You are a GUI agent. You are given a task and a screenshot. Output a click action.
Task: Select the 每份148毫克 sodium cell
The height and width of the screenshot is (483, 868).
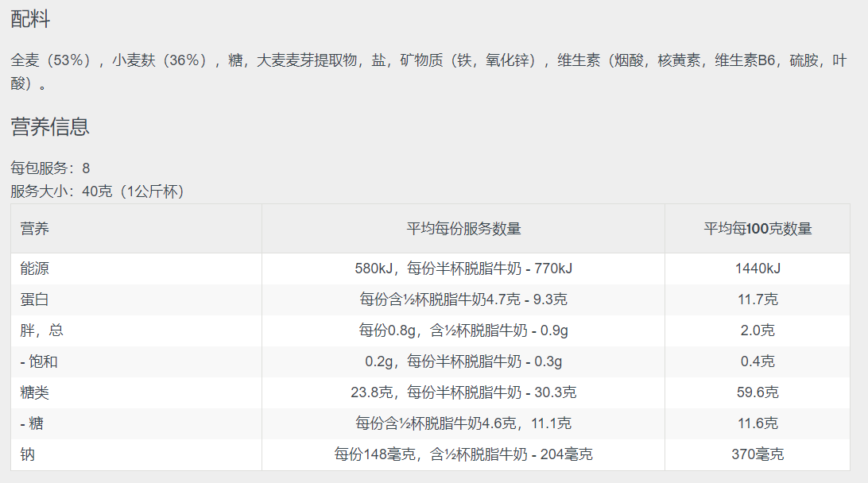coord(464,454)
